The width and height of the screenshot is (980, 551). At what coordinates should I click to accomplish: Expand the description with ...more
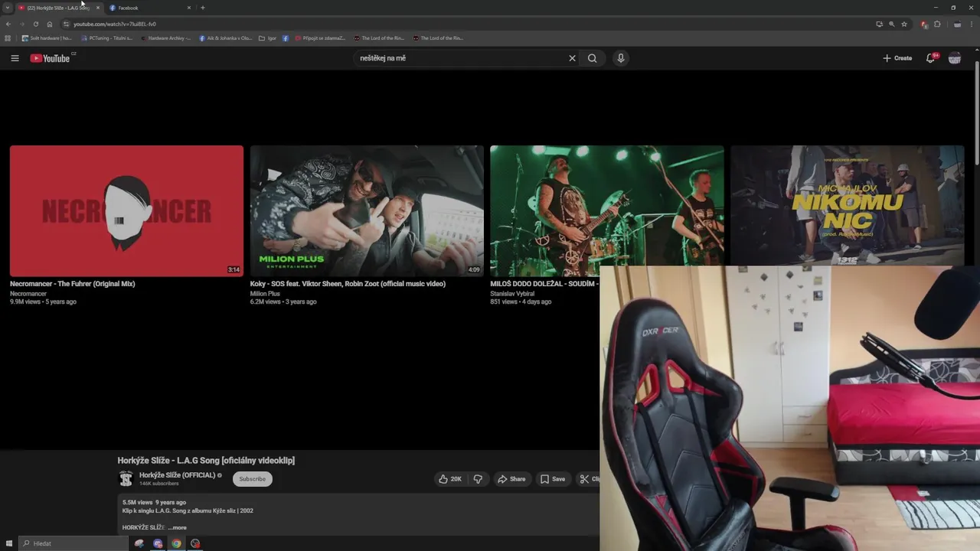(178, 527)
